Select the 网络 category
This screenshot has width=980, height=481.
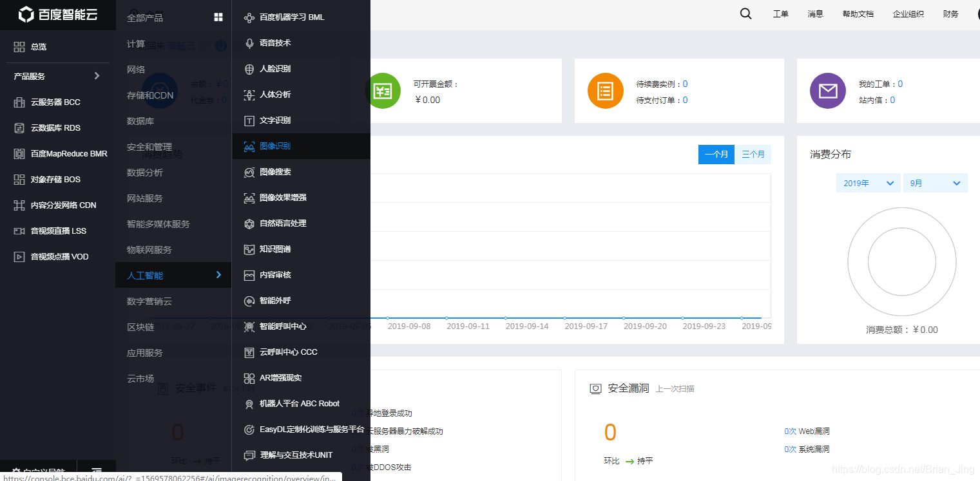(136, 70)
